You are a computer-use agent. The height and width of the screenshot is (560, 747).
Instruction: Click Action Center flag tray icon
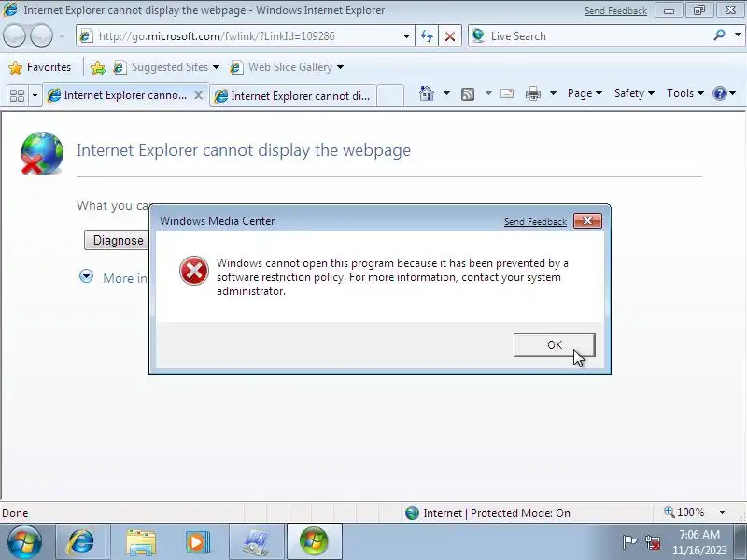(x=629, y=542)
